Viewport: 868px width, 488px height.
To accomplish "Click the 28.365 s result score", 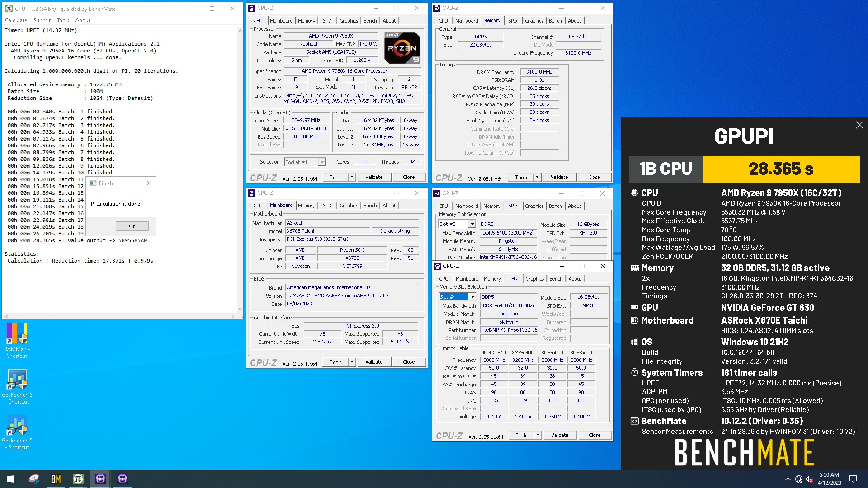I will 781,169.
